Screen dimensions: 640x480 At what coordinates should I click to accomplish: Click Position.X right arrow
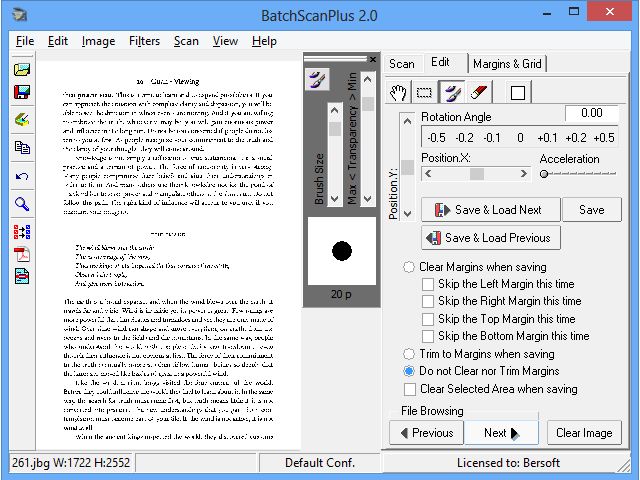(x=524, y=173)
